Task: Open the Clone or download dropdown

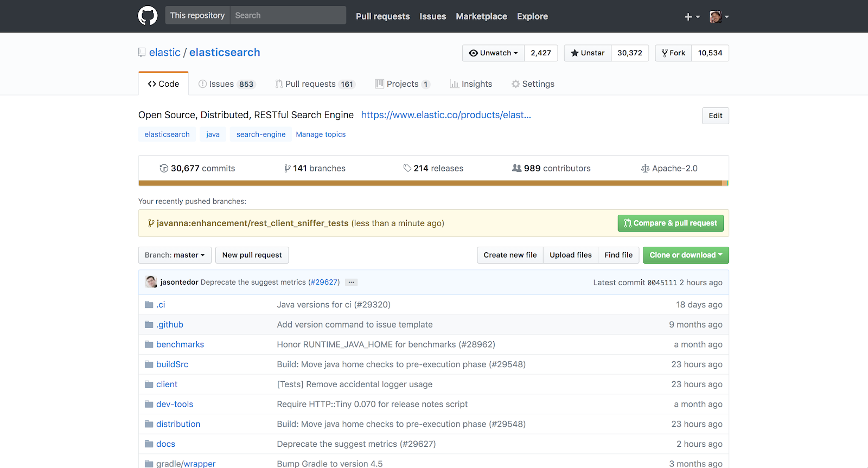Action: point(686,255)
